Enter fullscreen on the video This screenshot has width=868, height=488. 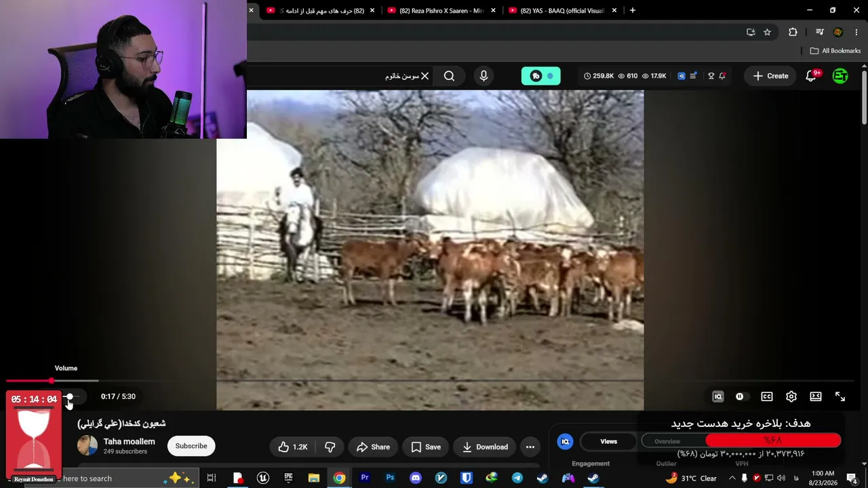pyautogui.click(x=840, y=396)
